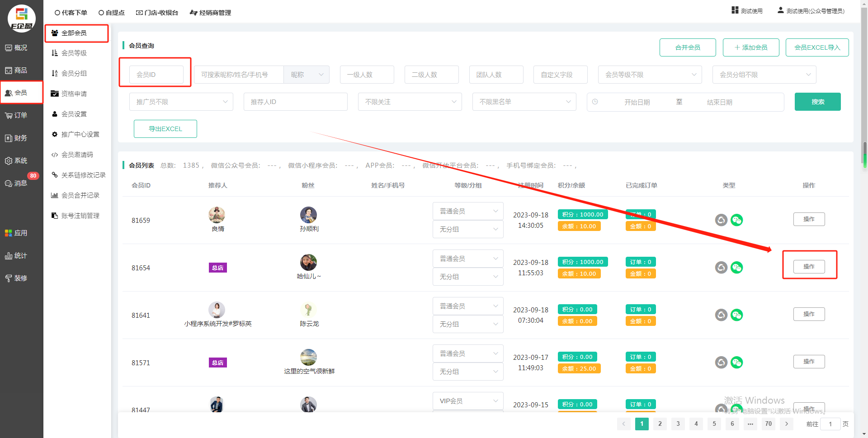Expand the 不限黑名单 dropdown
The width and height of the screenshot is (868, 438).
(x=524, y=102)
